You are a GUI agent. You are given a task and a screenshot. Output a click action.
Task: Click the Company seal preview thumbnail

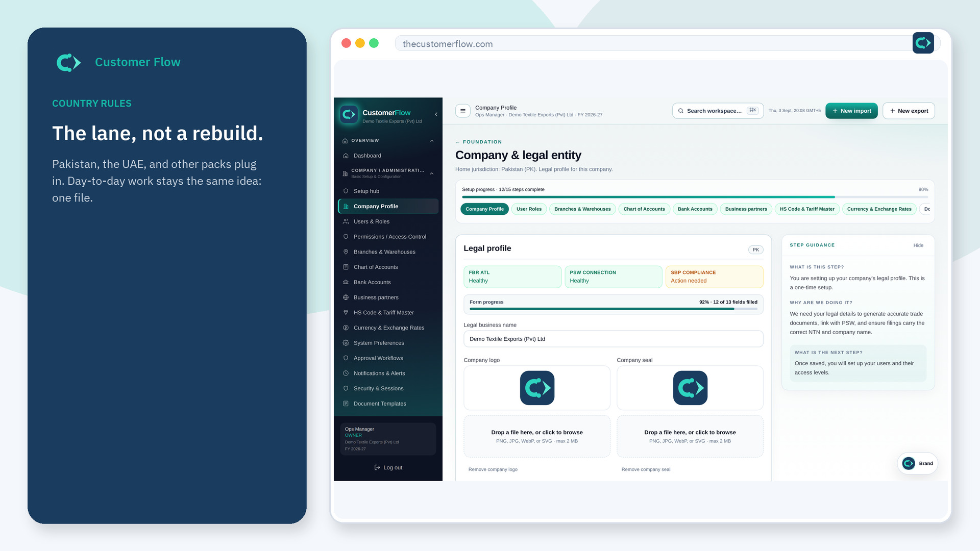(690, 388)
